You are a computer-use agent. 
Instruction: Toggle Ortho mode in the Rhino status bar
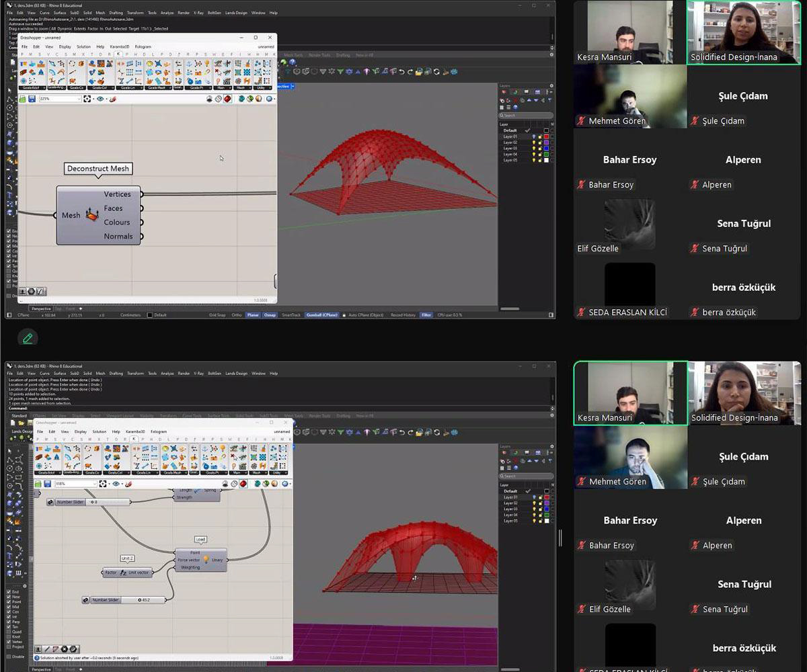(237, 314)
